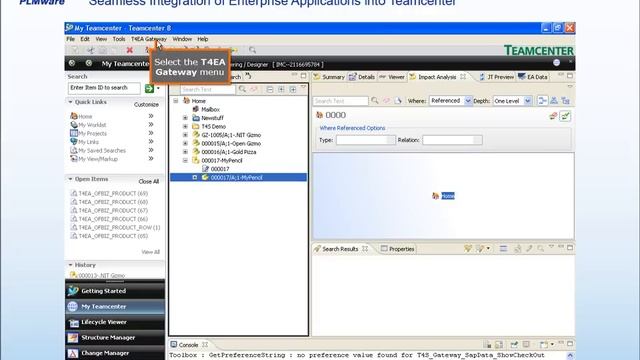Open T4EA_OFBIZ_PRODUCT (69) item
Screen dimensions: 640x360
click(x=113, y=193)
